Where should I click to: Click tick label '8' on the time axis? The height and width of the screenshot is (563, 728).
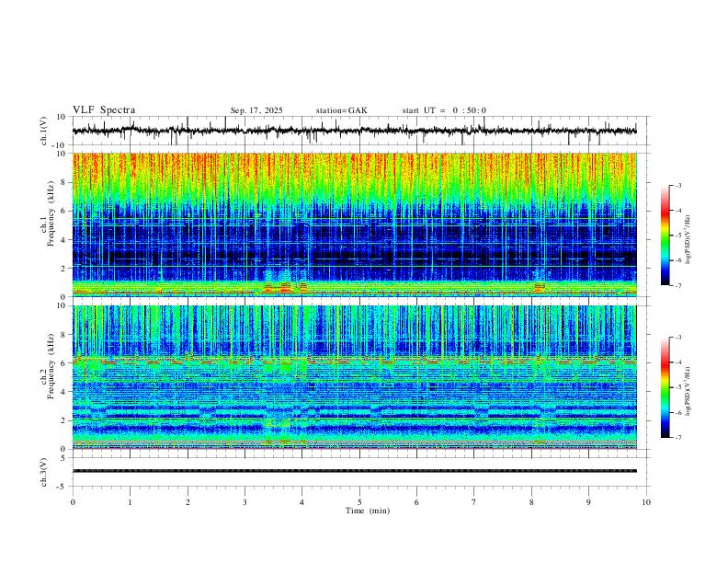point(531,502)
